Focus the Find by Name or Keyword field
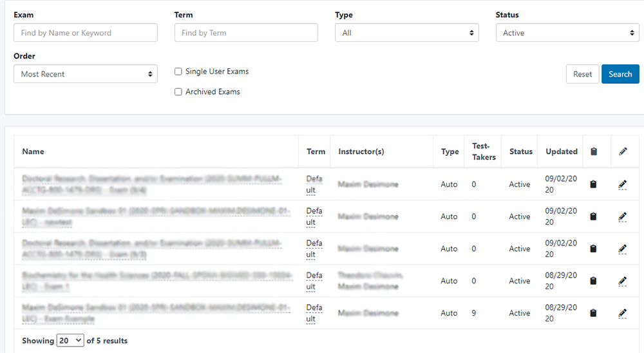Image resolution: width=644 pixels, height=353 pixels. pos(85,33)
